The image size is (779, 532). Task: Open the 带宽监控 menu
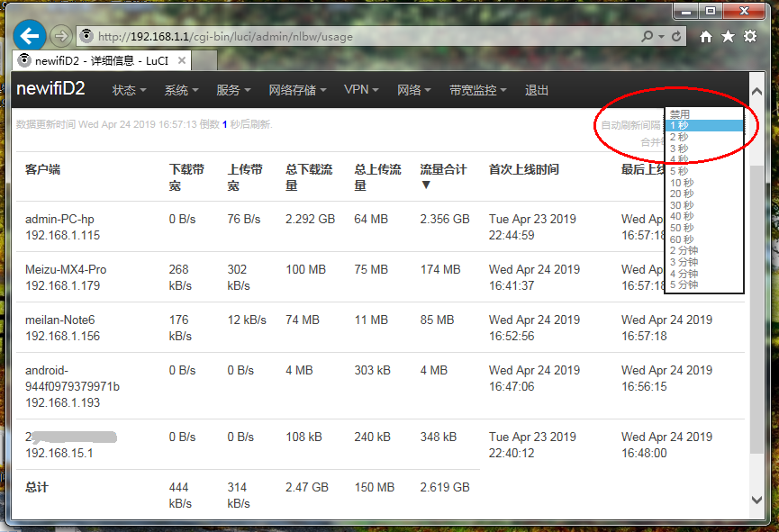pyautogui.click(x=478, y=91)
